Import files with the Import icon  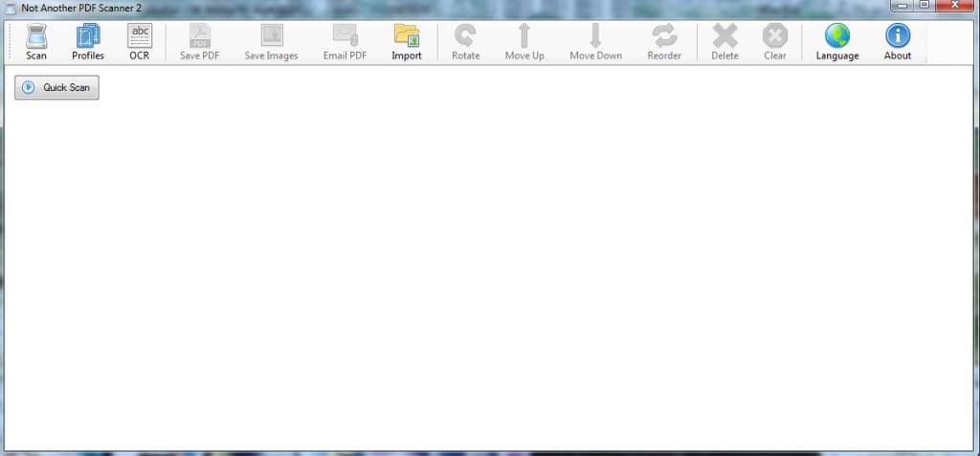point(407,35)
